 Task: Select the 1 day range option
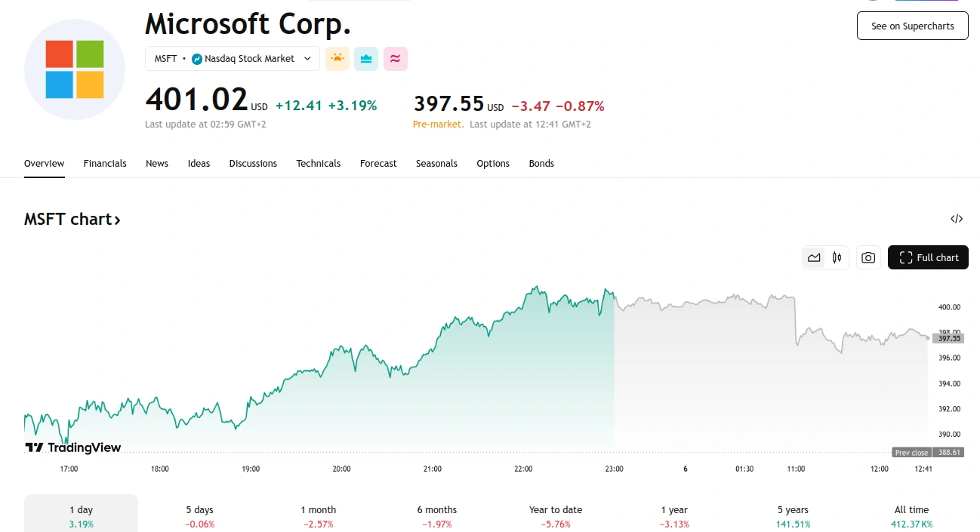(x=81, y=515)
